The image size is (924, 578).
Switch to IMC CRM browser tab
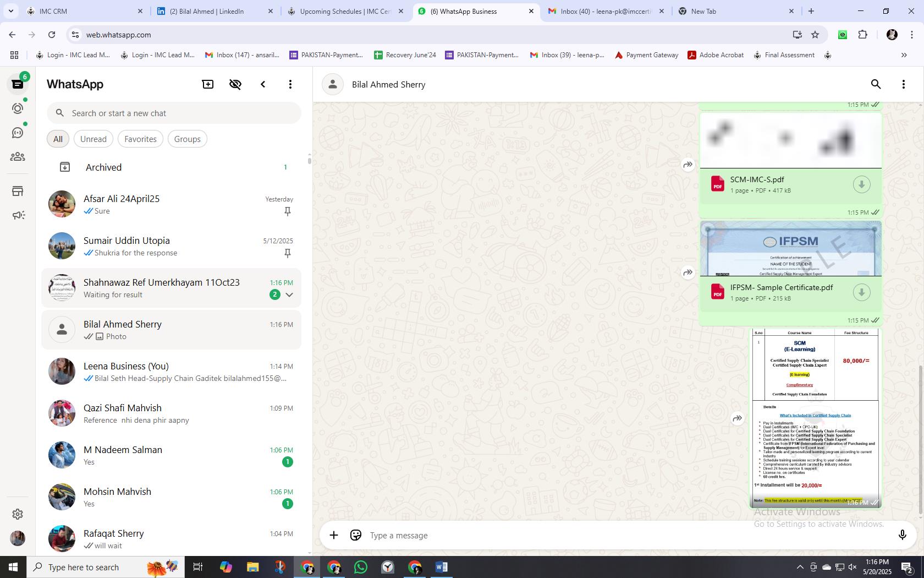click(85, 11)
